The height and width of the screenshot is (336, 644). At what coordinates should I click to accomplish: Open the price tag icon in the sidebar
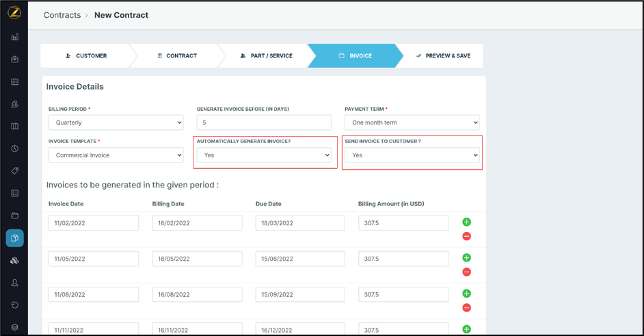point(14,171)
